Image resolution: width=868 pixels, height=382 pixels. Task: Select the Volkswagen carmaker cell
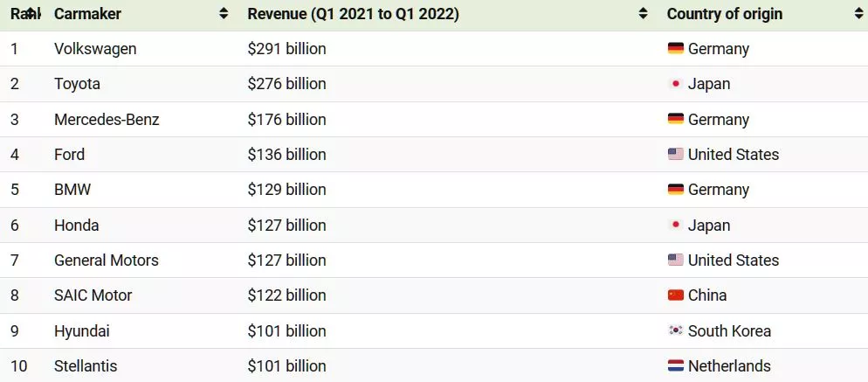tap(95, 49)
